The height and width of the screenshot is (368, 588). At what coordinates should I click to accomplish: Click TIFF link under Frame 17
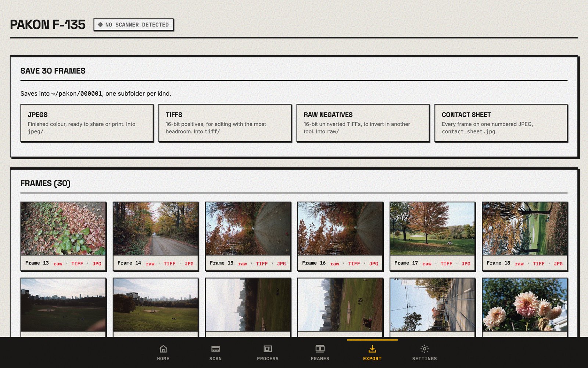click(446, 263)
